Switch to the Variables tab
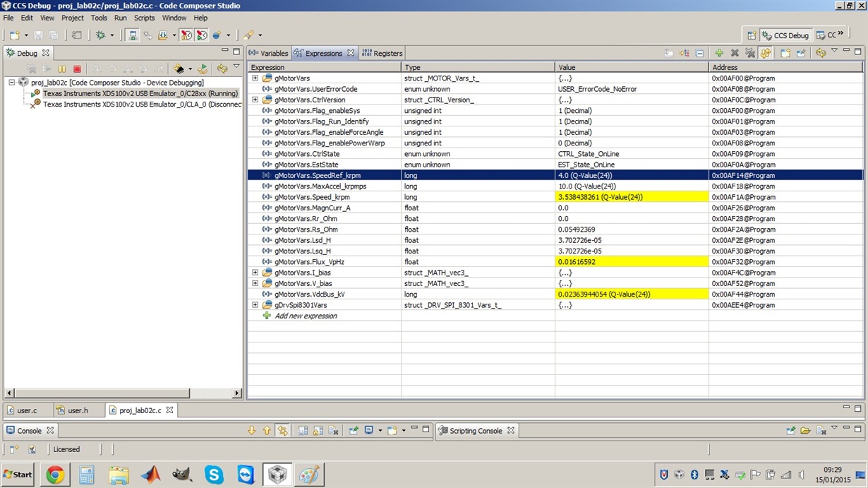The height and width of the screenshot is (488, 868). pos(268,53)
